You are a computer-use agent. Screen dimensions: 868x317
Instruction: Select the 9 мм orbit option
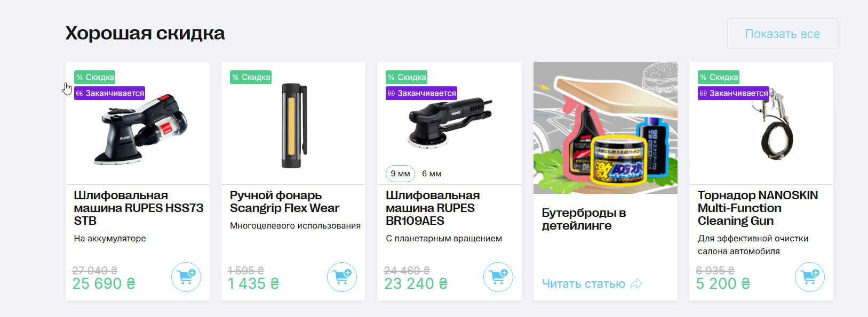400,174
